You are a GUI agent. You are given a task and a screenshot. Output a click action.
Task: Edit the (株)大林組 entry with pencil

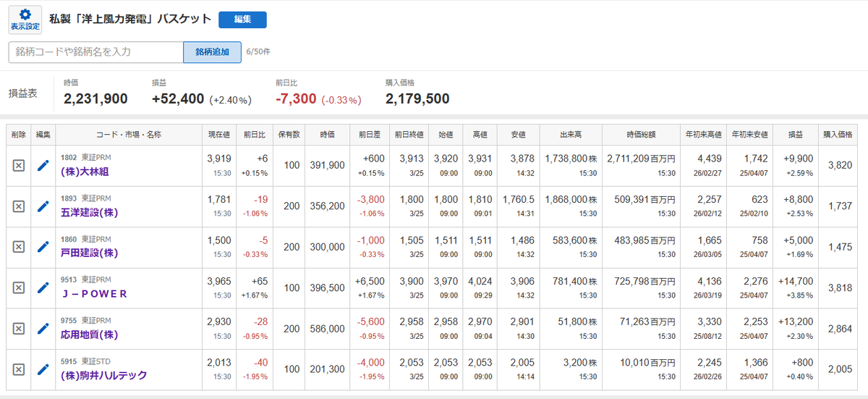(43, 166)
